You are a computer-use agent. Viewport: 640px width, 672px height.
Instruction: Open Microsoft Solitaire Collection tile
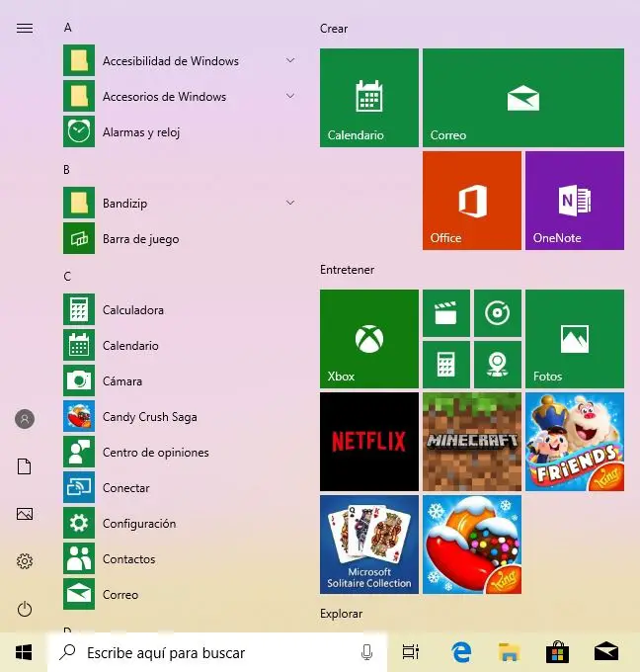(x=368, y=545)
